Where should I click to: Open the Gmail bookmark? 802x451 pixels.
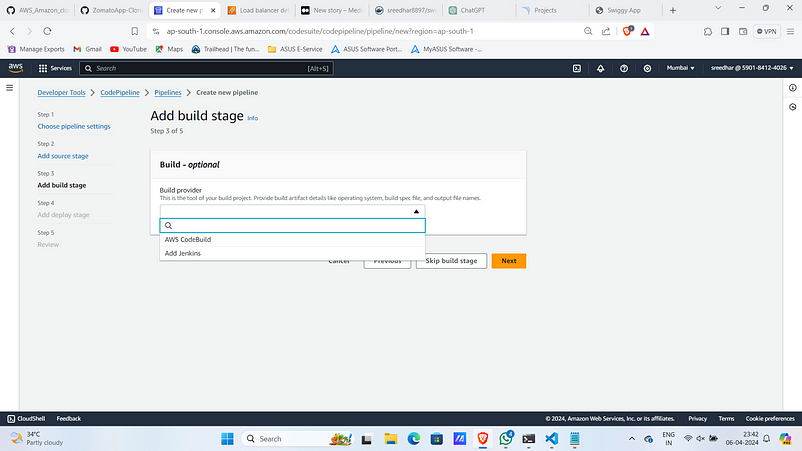coord(87,49)
